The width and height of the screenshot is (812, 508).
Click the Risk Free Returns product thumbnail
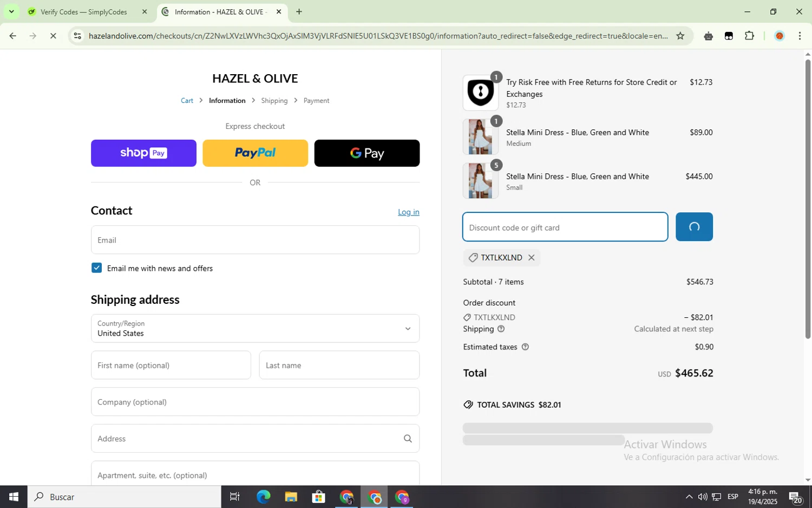tap(480, 93)
